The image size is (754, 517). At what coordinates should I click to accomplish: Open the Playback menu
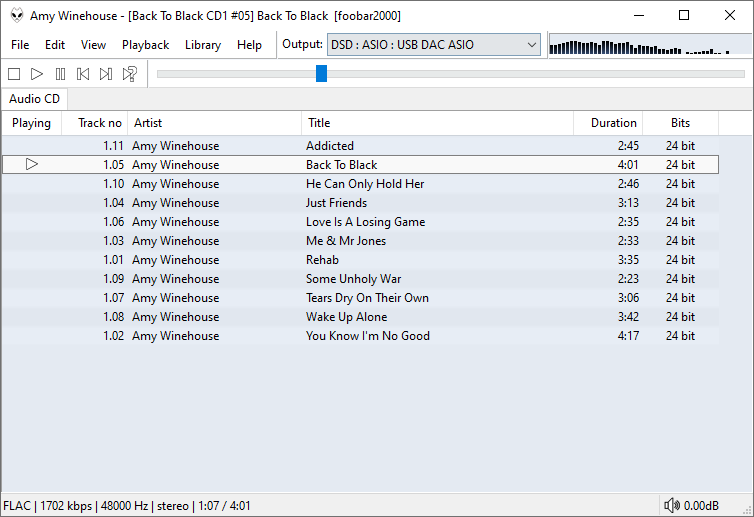145,45
